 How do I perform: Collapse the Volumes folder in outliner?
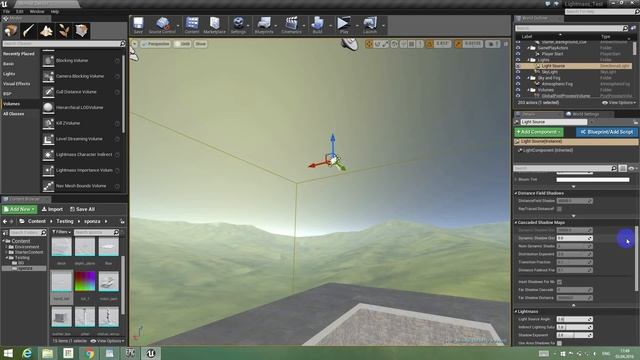pyautogui.click(x=529, y=90)
